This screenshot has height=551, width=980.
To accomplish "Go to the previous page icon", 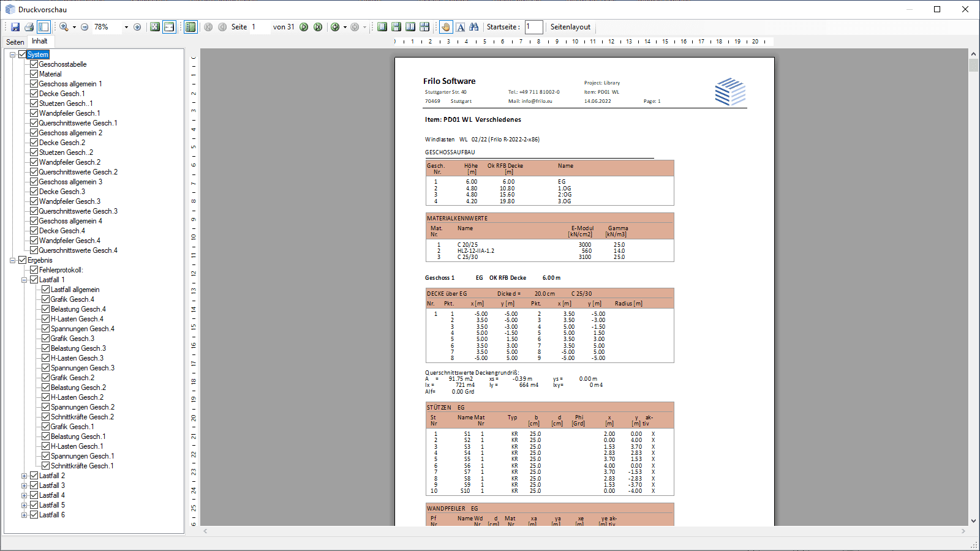I will 222,27.
